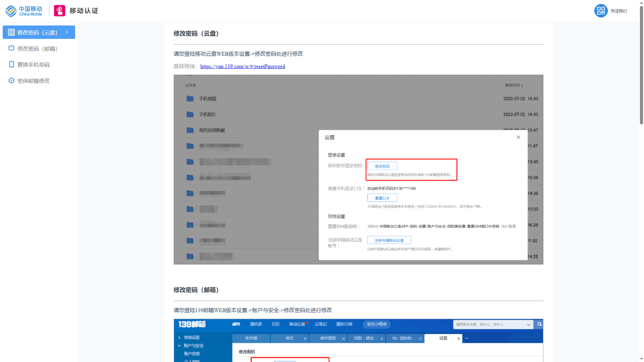Click the 修改密码（云盘）section heading

point(196,34)
